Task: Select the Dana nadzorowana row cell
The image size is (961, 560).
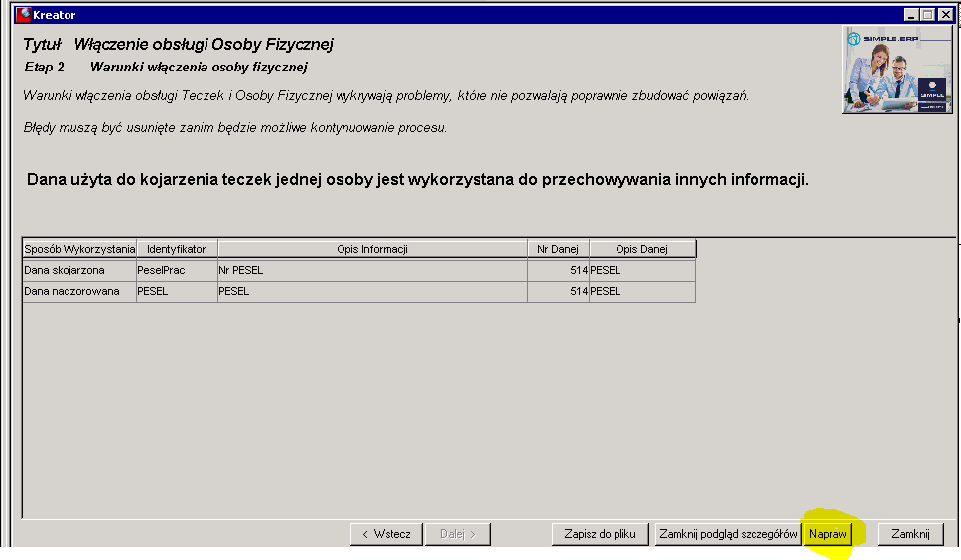Action: (x=79, y=291)
